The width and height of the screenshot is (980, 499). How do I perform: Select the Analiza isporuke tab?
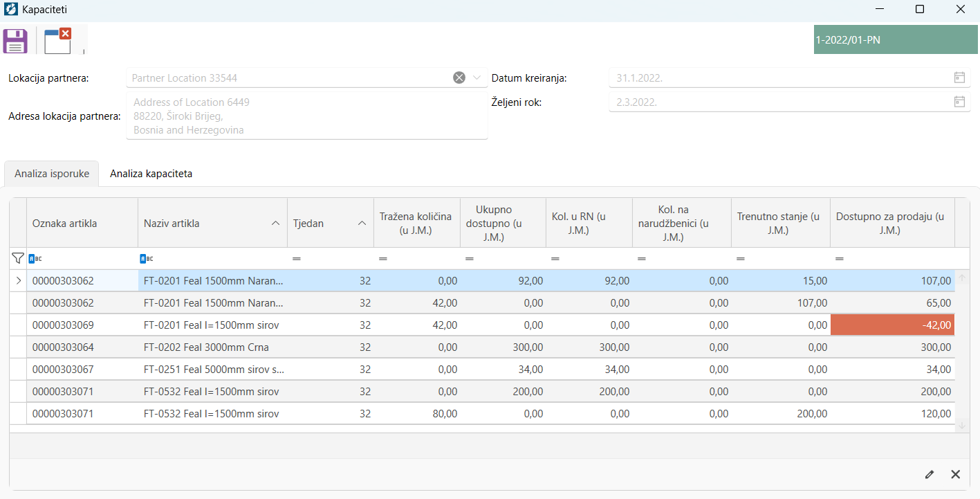(x=52, y=174)
